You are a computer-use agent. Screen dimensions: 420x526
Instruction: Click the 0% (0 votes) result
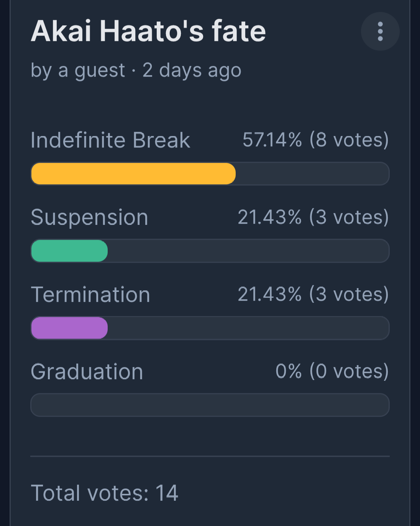tap(332, 371)
